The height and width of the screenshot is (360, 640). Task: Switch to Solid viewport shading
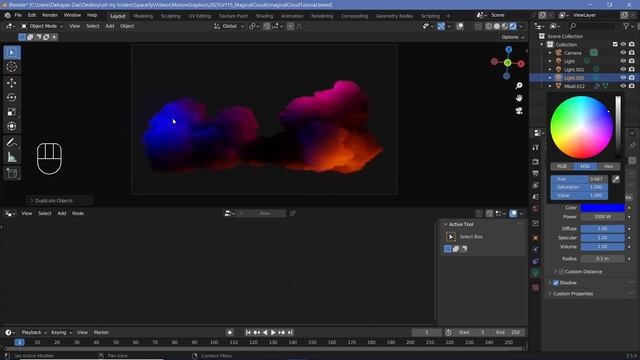[497, 26]
